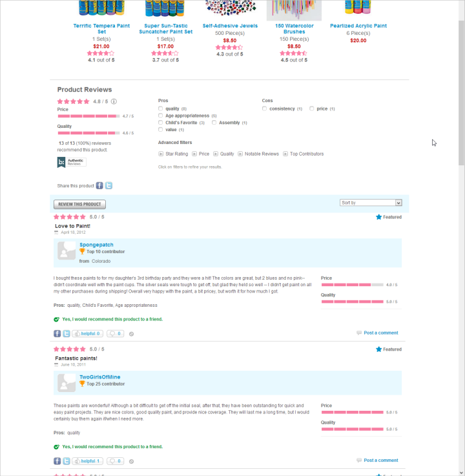This screenshot has width=465, height=476.
Task: Click the rating info icon beside 4.8 / 5
Action: [114, 101]
